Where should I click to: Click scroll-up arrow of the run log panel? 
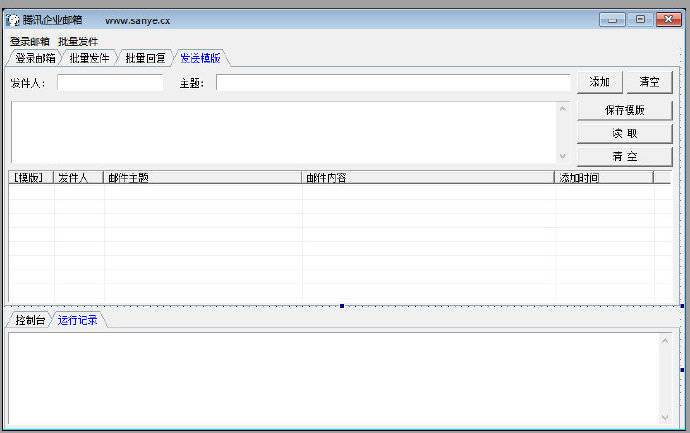665,341
